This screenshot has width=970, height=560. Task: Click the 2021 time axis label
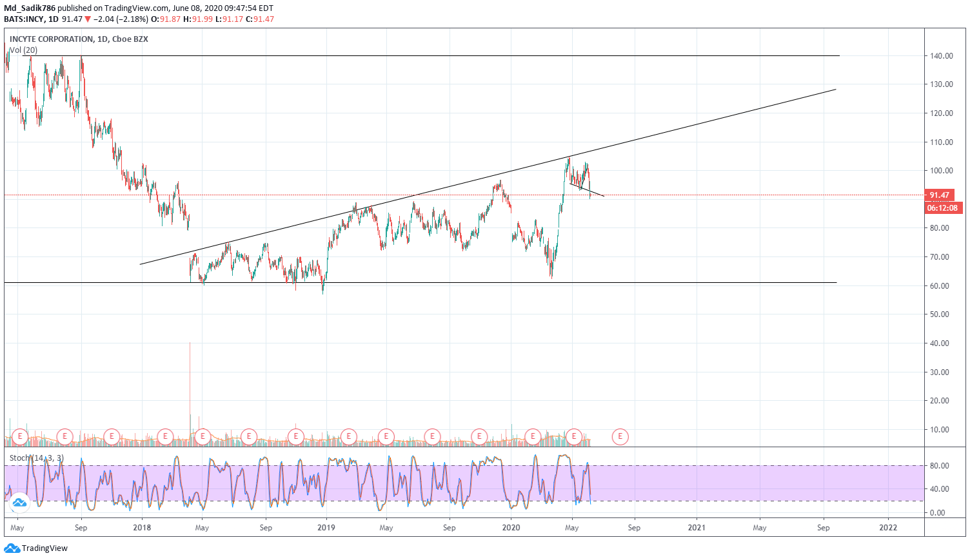tap(697, 528)
